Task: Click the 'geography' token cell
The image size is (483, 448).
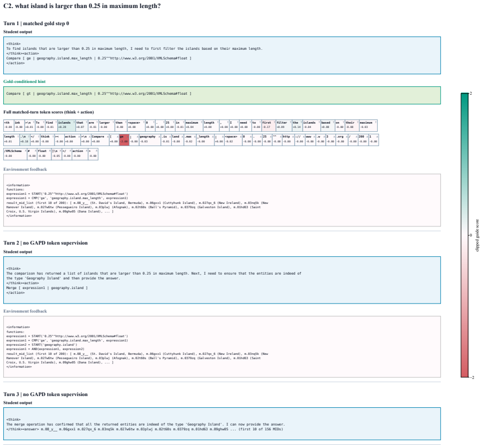Action: (150, 140)
